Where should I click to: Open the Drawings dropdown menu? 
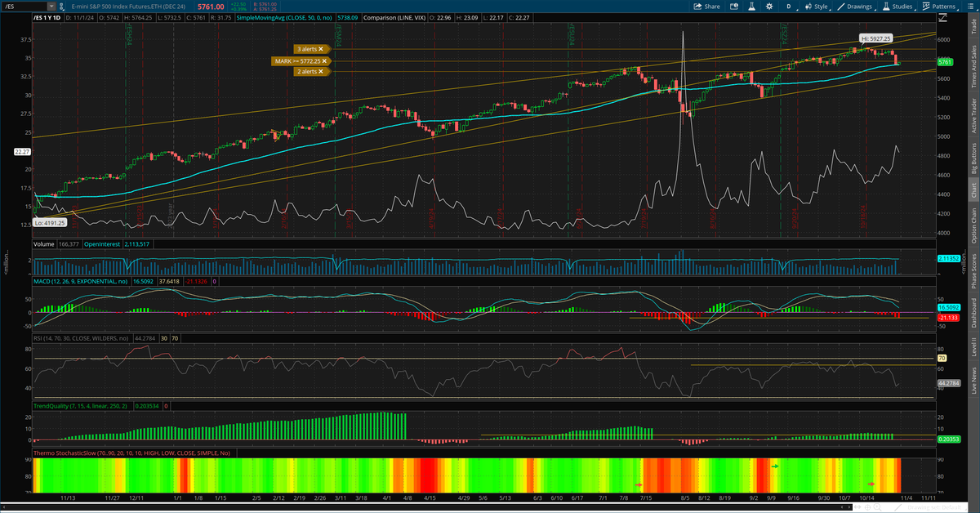click(x=856, y=6)
